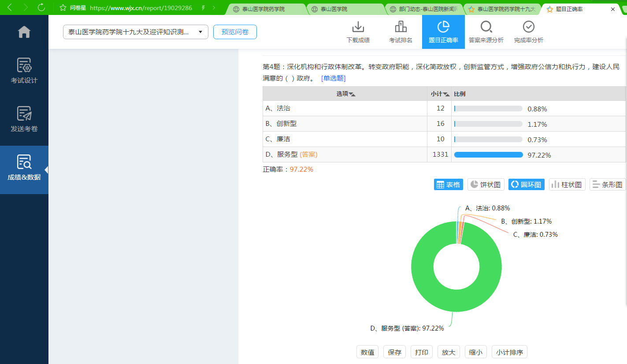
Task: Click the browser address bar URL
Action: click(x=141, y=8)
